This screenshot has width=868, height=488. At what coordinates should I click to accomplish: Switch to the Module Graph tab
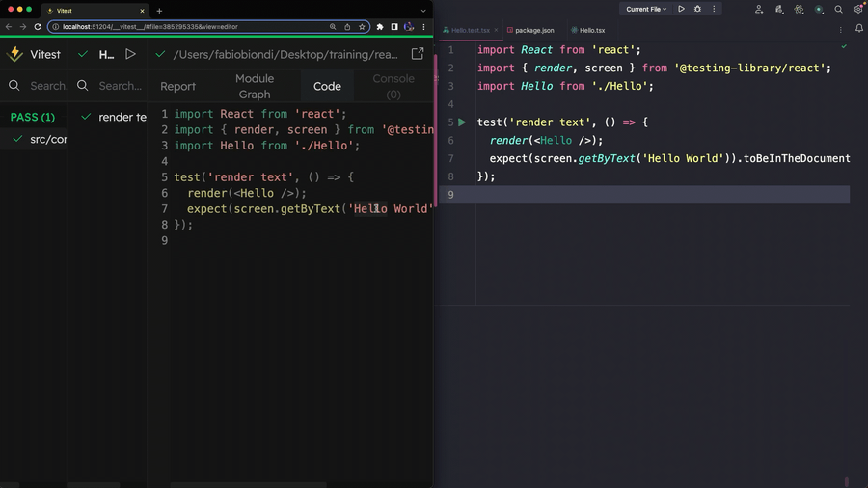[x=255, y=86]
